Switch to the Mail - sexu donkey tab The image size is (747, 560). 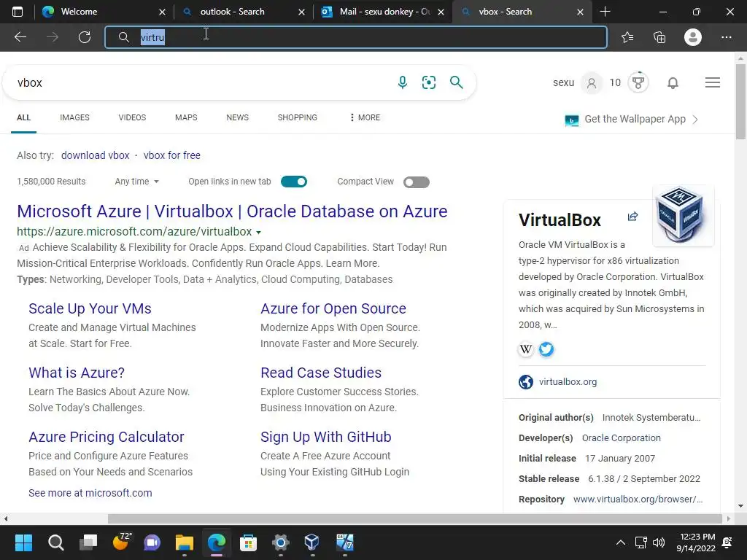coord(384,12)
